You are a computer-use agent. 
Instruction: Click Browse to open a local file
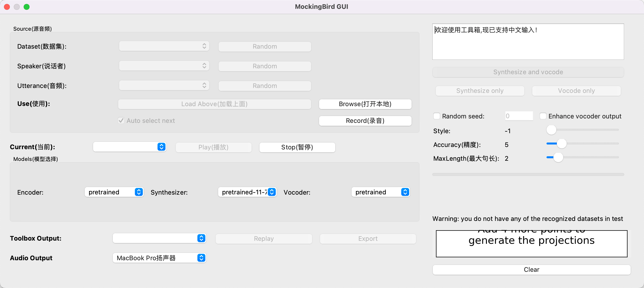[365, 104]
